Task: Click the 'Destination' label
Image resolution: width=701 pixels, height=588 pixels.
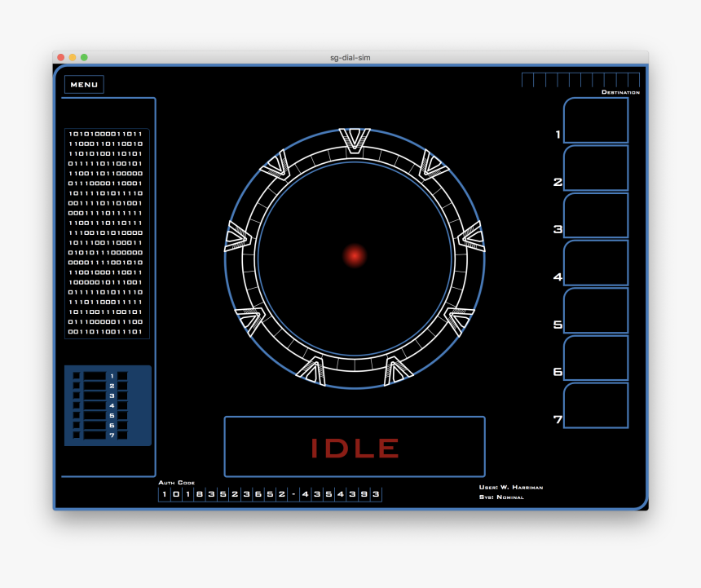Action: [620, 92]
